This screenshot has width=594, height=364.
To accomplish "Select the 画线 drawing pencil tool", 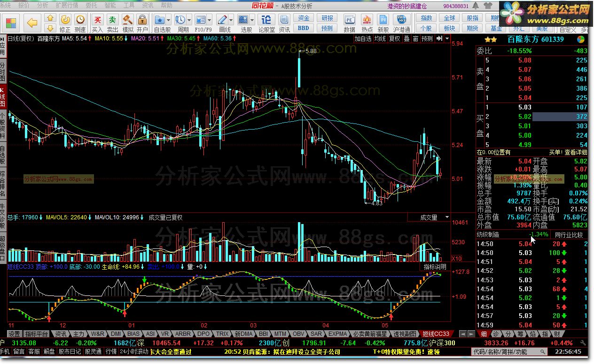I will coord(222,20).
